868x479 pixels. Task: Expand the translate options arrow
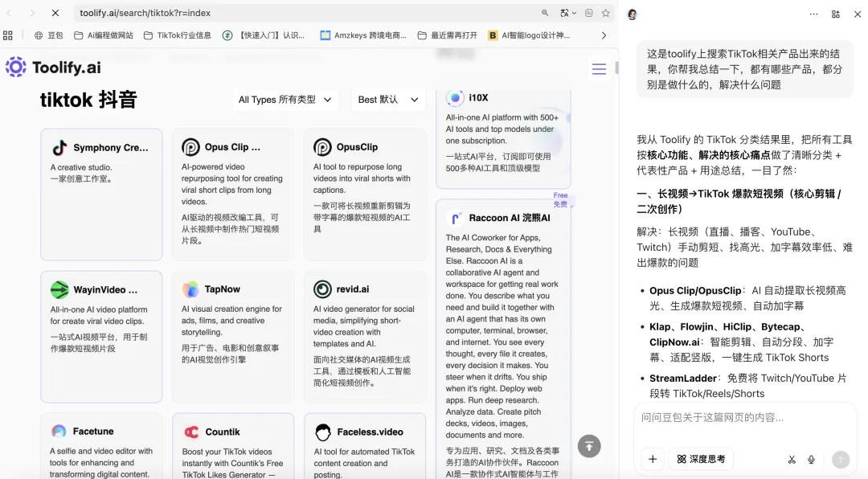(x=574, y=13)
